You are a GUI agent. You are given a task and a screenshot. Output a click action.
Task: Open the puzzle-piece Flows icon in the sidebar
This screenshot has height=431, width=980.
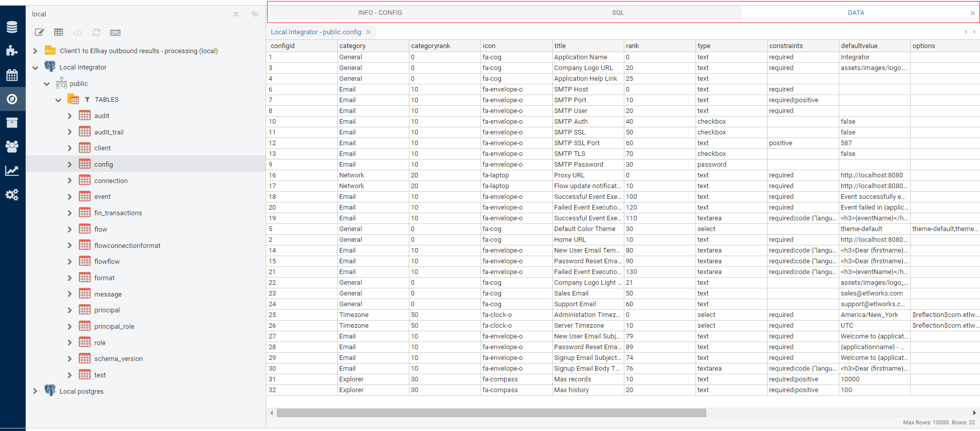[12, 51]
